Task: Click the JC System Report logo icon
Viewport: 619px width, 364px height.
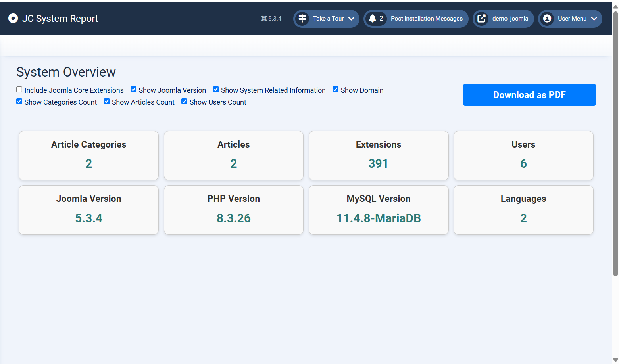Action: (13, 19)
